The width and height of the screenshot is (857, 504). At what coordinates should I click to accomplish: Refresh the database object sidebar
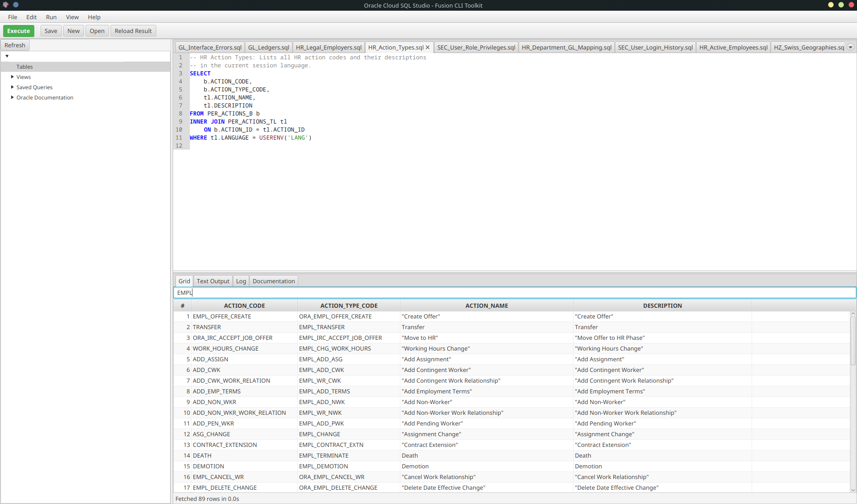pyautogui.click(x=15, y=45)
